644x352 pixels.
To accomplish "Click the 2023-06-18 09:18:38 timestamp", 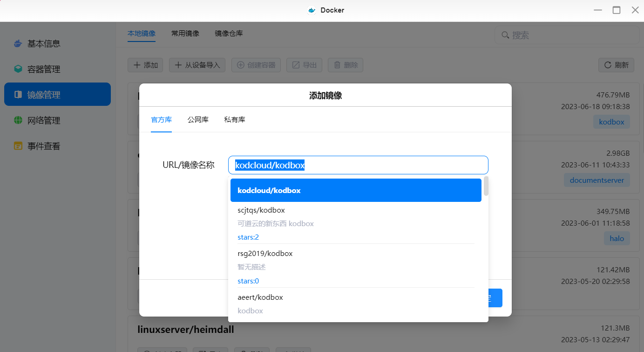I will coord(596,107).
